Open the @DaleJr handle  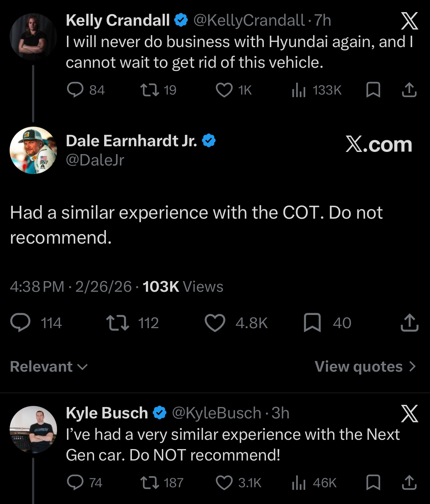[x=95, y=160]
